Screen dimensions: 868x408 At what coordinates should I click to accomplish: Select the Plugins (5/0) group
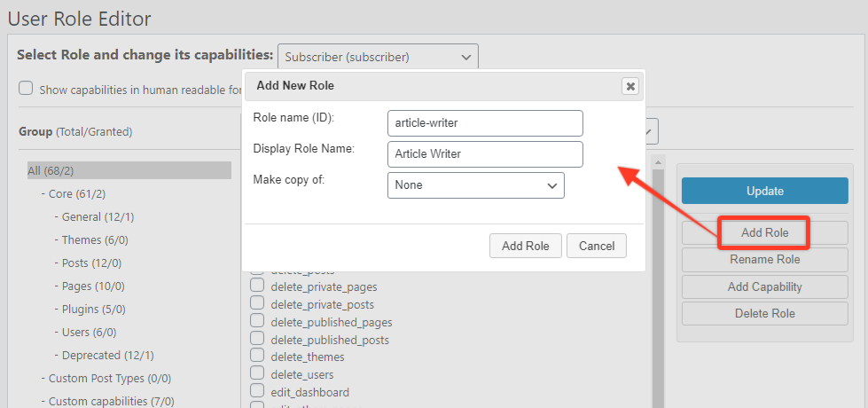(x=93, y=309)
